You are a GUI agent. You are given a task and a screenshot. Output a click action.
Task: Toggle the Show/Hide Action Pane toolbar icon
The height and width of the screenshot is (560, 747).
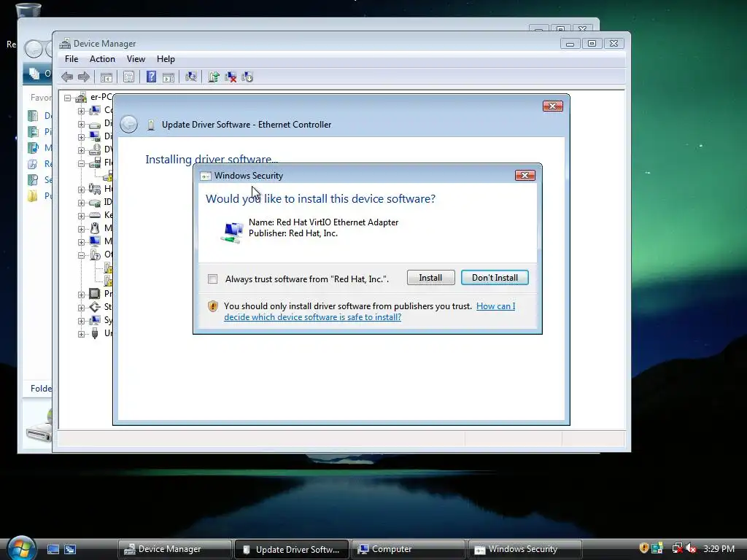point(169,77)
